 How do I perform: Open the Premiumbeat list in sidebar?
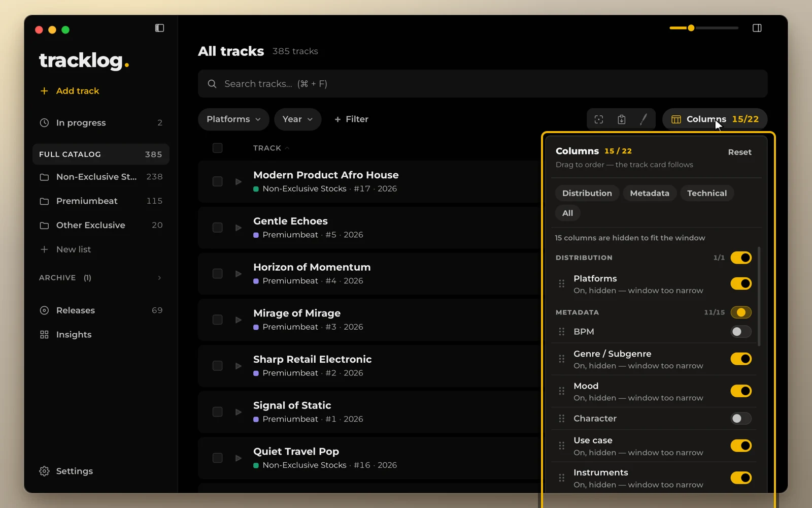point(100,201)
